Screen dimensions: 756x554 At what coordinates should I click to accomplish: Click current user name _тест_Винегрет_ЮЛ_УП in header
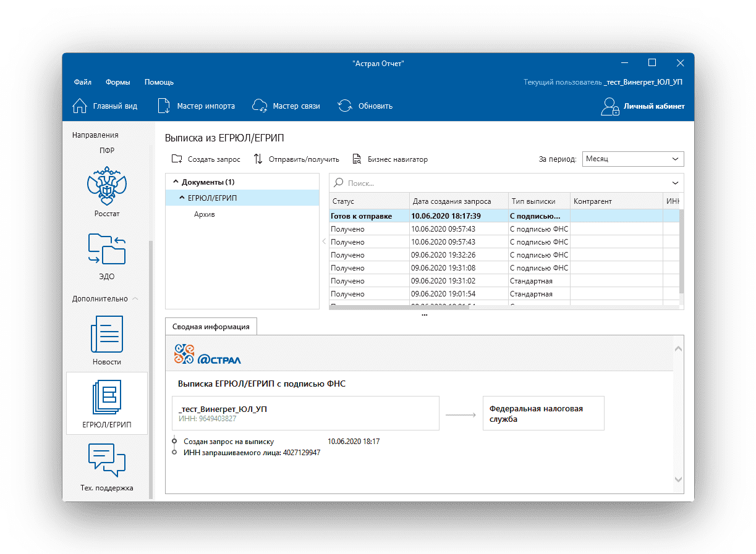pyautogui.click(x=643, y=82)
